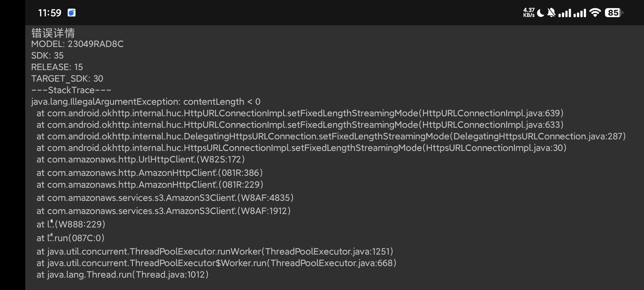644x290 pixels.
Task: Select the MODEL: 23049RAD8C line
Action: point(77,44)
